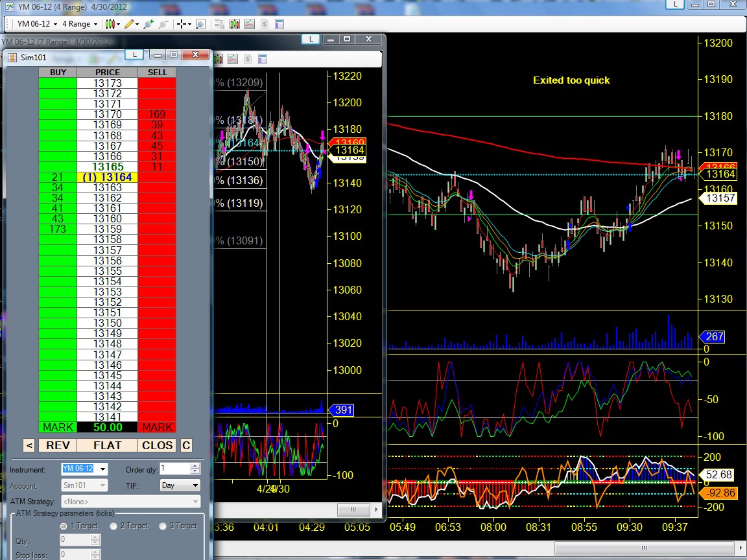The height and width of the screenshot is (560, 747).
Task: Click sell cell showing 11 at 13165
Action: [x=157, y=167]
